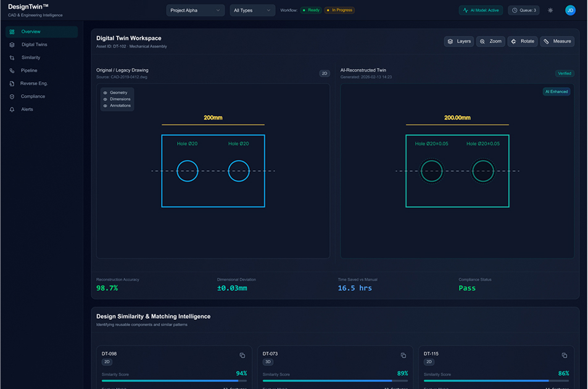This screenshot has width=588, height=389.
Task: Expand the All Types filter dropdown
Action: coord(252,10)
